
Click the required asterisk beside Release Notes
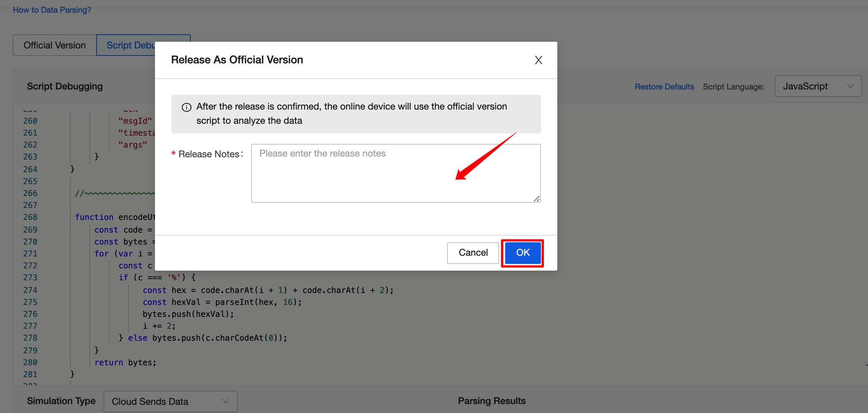(x=174, y=154)
